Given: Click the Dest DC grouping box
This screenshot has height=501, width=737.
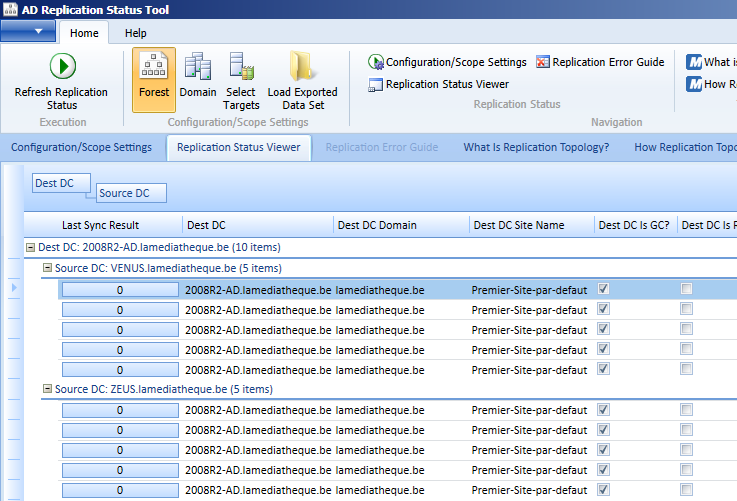Looking at the screenshot, I should pyautogui.click(x=61, y=183).
